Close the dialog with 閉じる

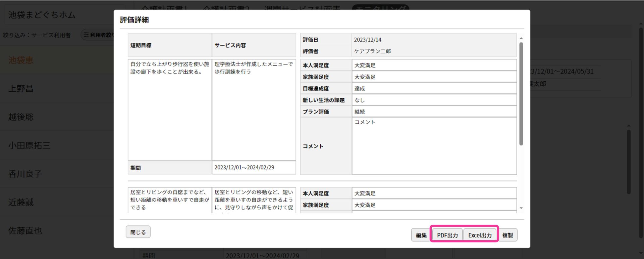pos(138,232)
